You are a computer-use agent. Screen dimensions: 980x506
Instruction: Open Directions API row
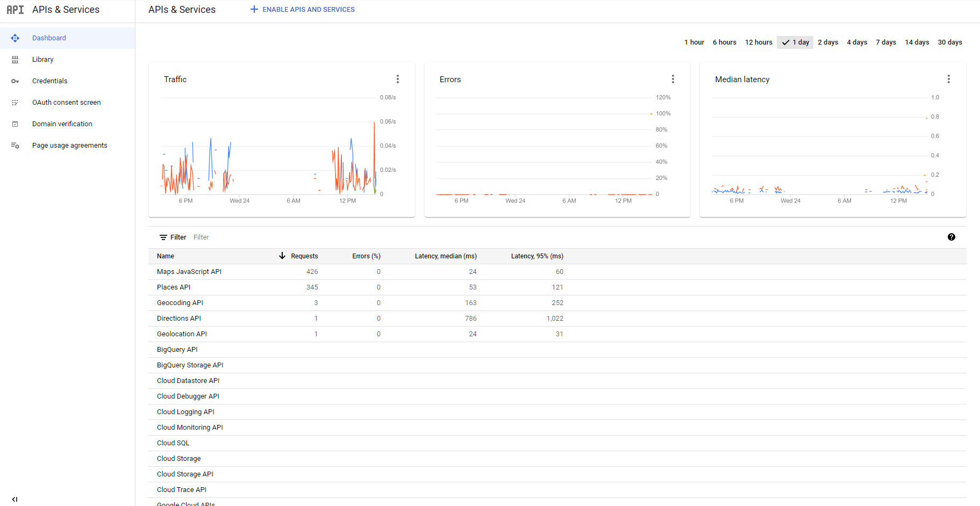pyautogui.click(x=557, y=319)
